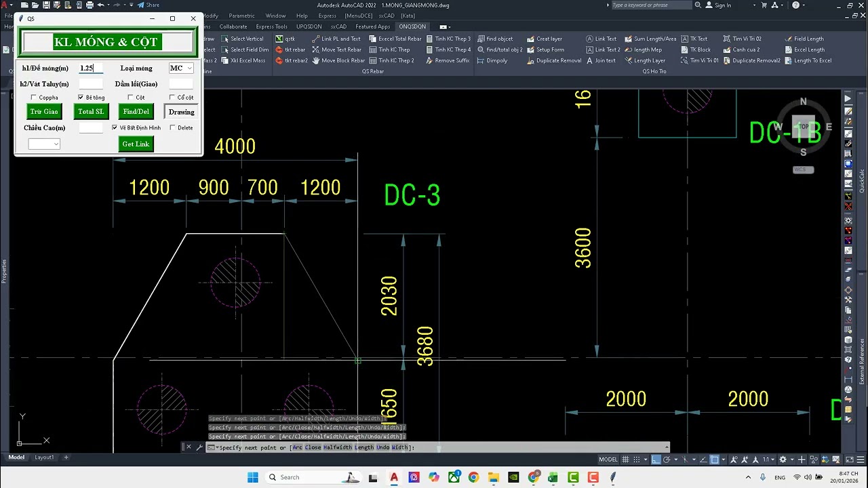Enable the Cột checkbox
Screen dimensions: 868x488
point(130,98)
